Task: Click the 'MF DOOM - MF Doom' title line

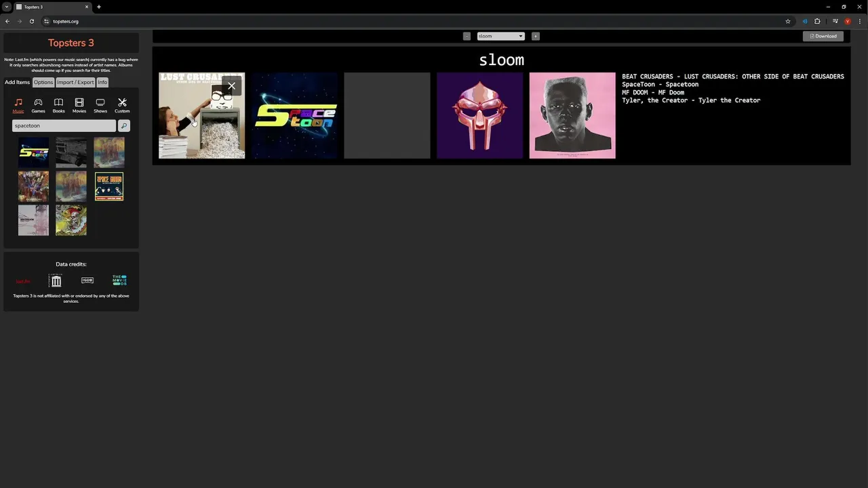Action: click(x=653, y=92)
